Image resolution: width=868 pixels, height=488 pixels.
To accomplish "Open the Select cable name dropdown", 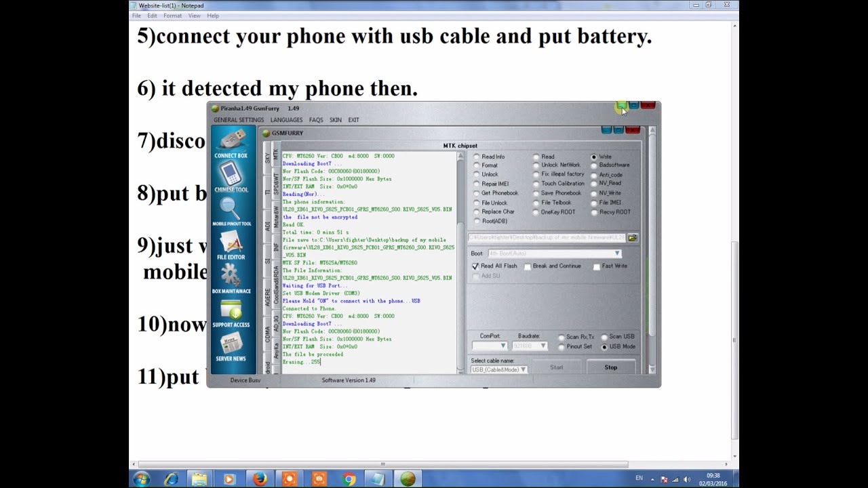I will (498, 369).
